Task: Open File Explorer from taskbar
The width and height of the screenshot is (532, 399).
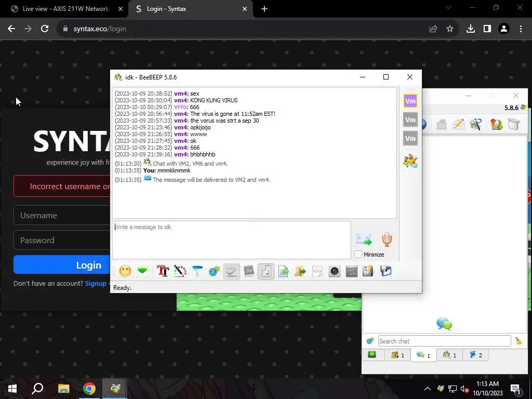Action: (63, 389)
